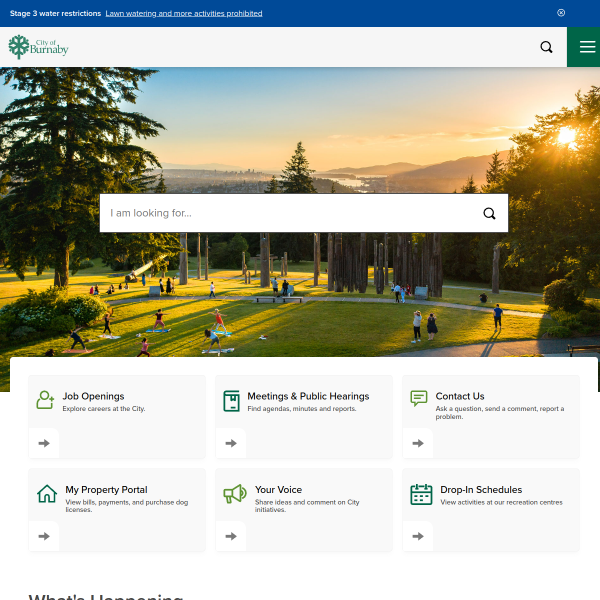Click 'View bills, payments, and purchase dog licenses' text
600x600 pixels.
127,506
